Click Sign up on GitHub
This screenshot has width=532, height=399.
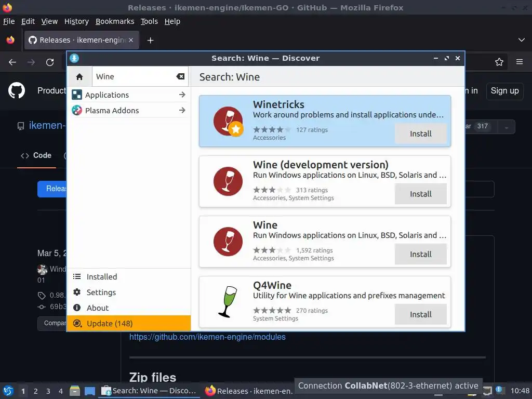[504, 91]
